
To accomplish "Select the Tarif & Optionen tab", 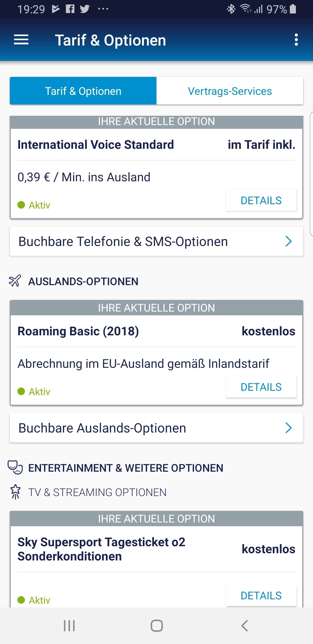I will click(83, 91).
